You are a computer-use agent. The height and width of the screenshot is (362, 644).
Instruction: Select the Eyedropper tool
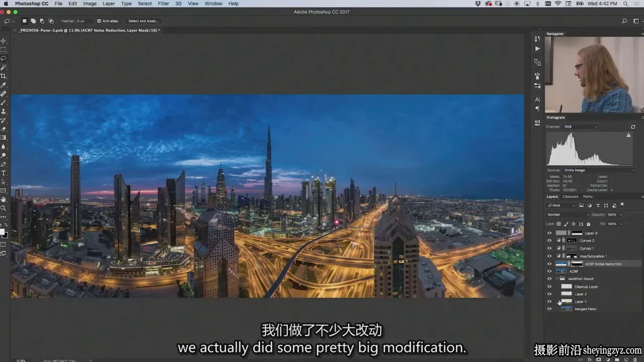point(4,85)
